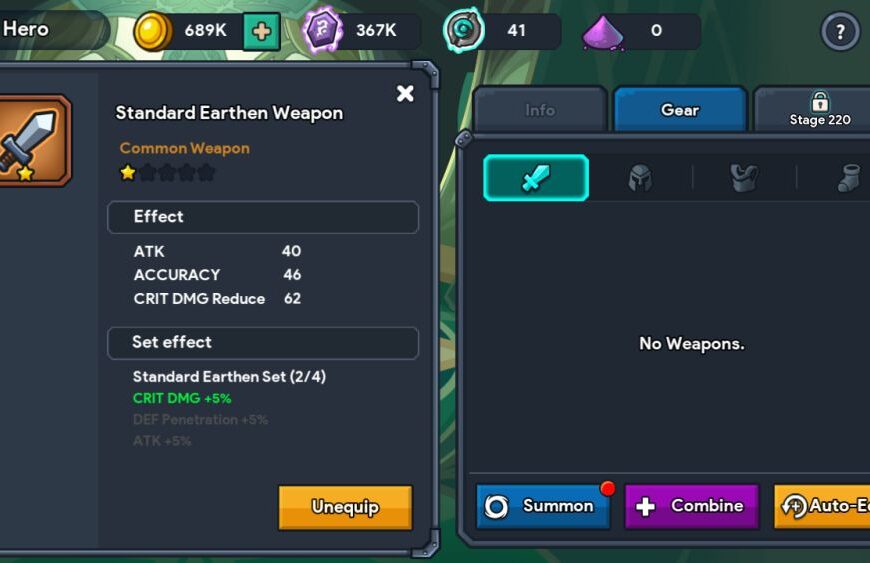This screenshot has width=870, height=563.
Task: Click the Auto-Equip button
Action: tap(822, 506)
